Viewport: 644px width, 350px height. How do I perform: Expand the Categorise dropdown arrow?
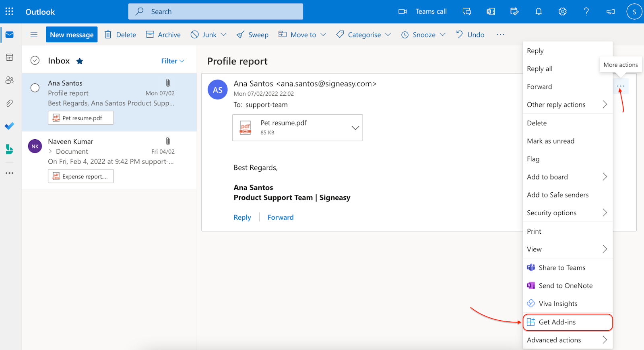pos(388,35)
